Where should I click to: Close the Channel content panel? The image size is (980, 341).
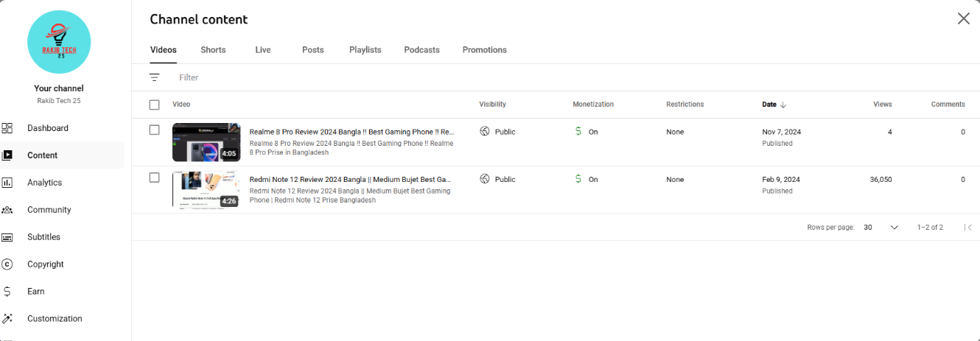click(x=964, y=19)
